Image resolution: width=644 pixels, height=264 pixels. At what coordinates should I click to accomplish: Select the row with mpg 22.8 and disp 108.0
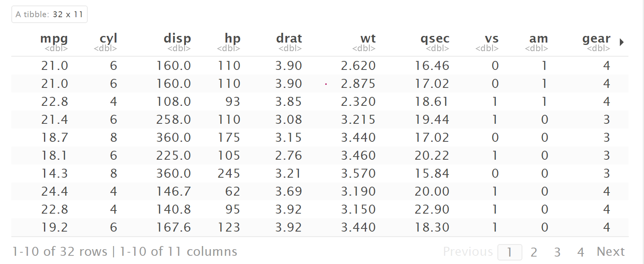coord(320,102)
